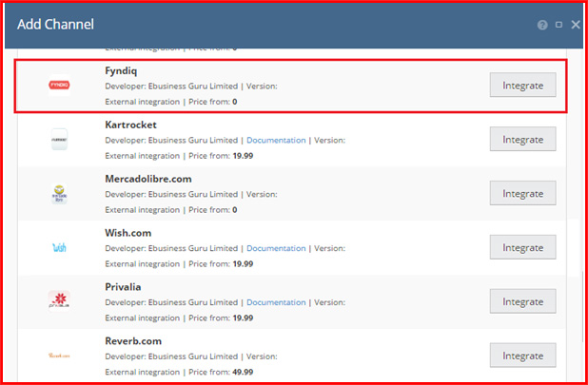
Task: Click the Kartrocket channel logo
Action: tap(59, 140)
